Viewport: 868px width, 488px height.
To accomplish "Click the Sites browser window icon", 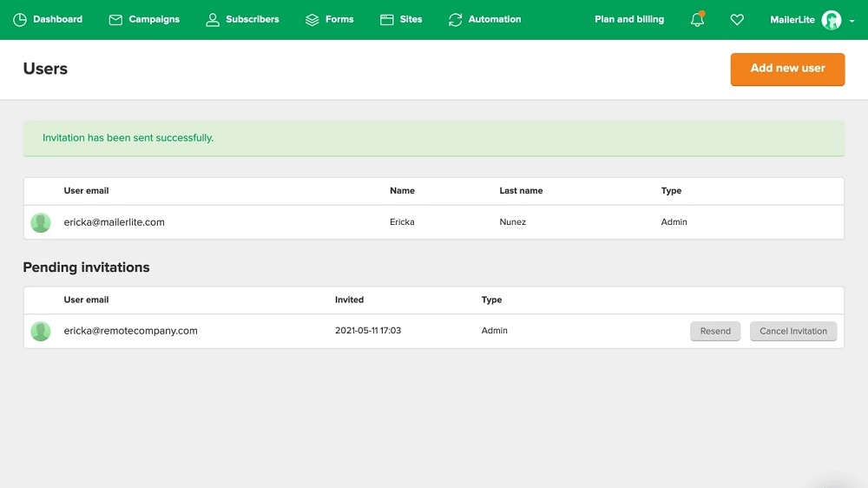I will pos(387,20).
